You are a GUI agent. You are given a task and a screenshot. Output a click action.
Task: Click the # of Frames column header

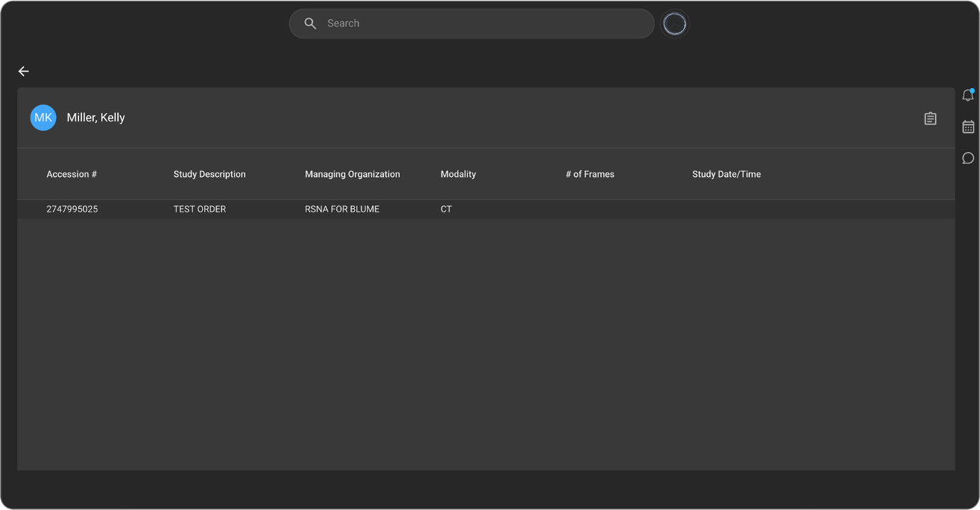(590, 174)
